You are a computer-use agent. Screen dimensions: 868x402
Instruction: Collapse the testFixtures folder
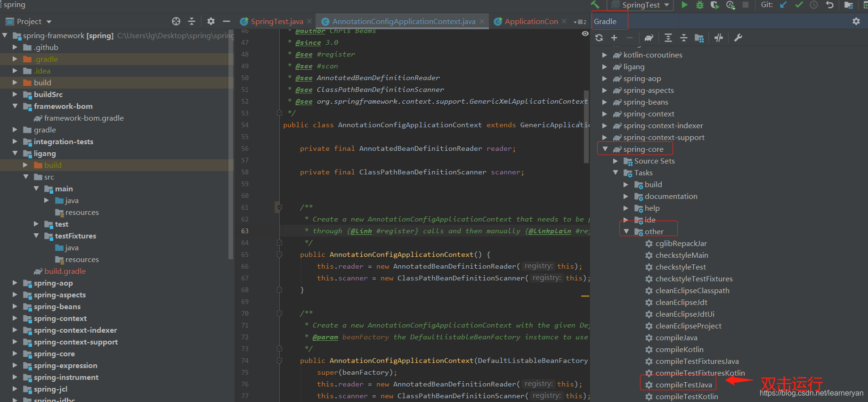(36, 236)
